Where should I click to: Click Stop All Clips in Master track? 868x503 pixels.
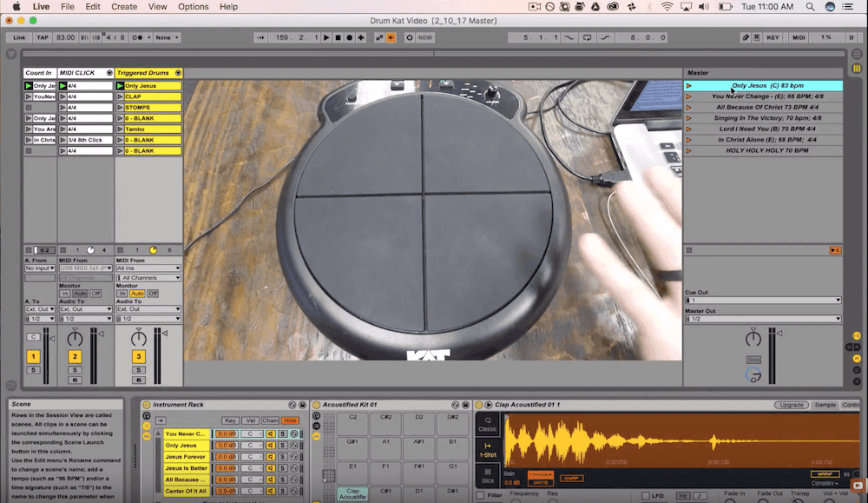pyautogui.click(x=689, y=250)
